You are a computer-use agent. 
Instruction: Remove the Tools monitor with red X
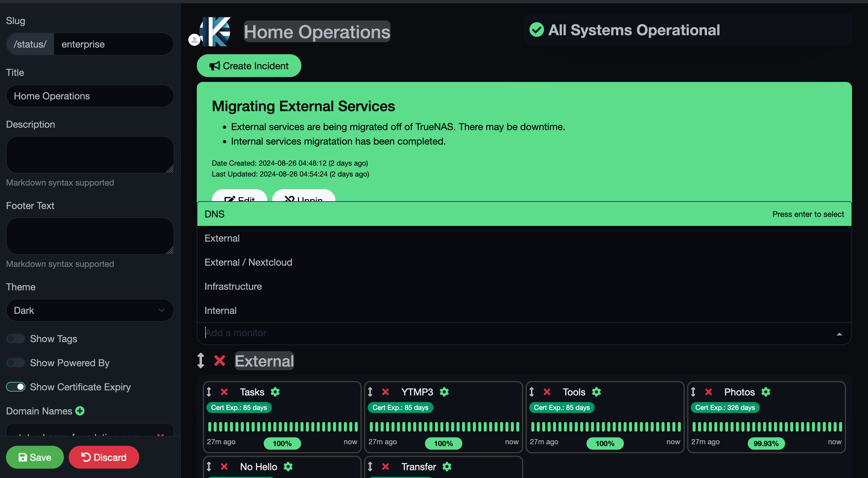tap(547, 392)
